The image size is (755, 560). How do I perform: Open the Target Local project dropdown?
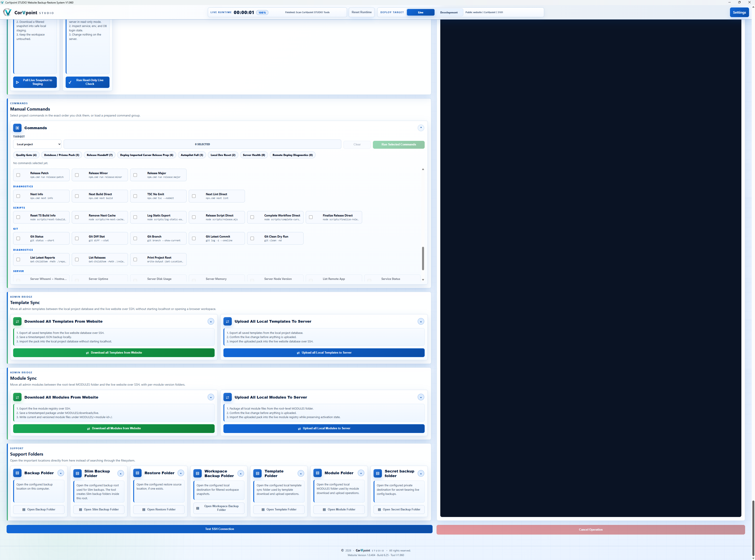[37, 144]
